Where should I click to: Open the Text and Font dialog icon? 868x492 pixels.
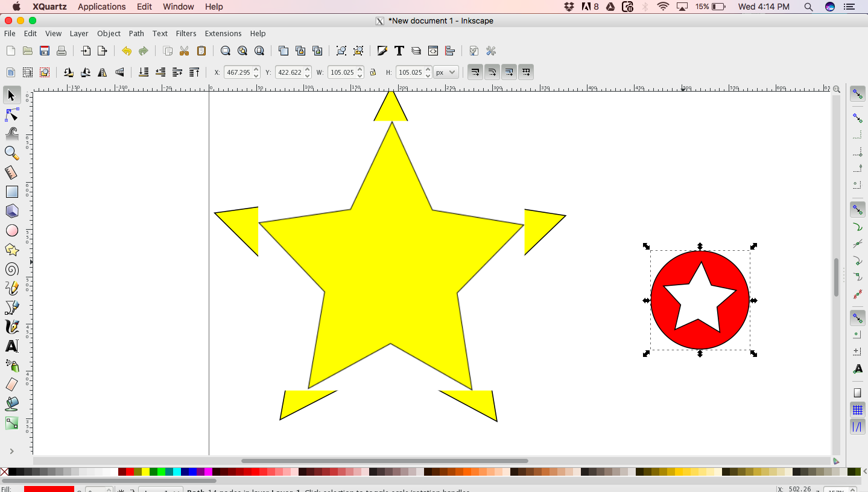[x=399, y=51]
